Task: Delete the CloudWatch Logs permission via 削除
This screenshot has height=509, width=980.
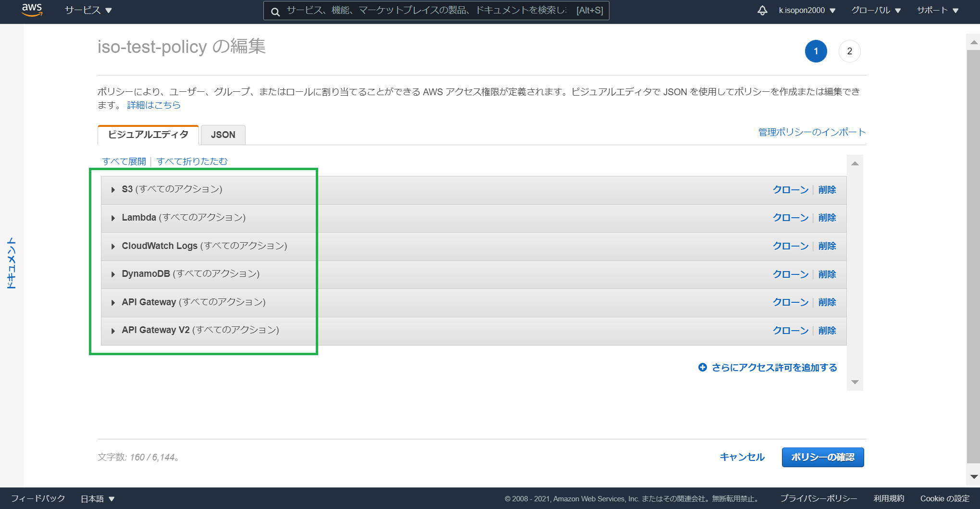Action: pyautogui.click(x=827, y=246)
